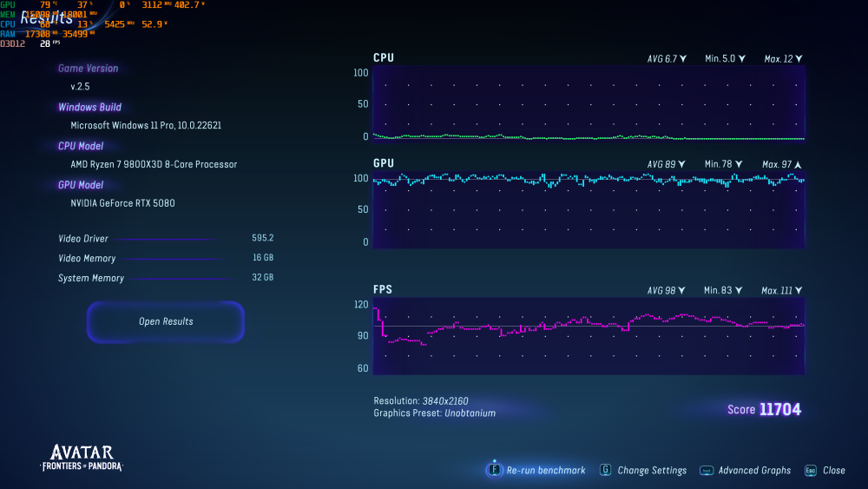Viewport: 868px width, 489px height.
Task: Click the GPU AVG 89 arrow
Action: point(683,164)
